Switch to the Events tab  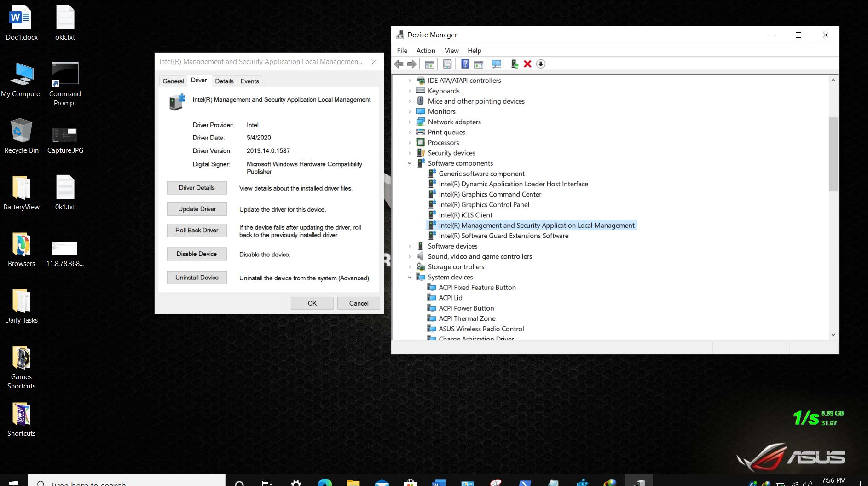pyautogui.click(x=249, y=81)
